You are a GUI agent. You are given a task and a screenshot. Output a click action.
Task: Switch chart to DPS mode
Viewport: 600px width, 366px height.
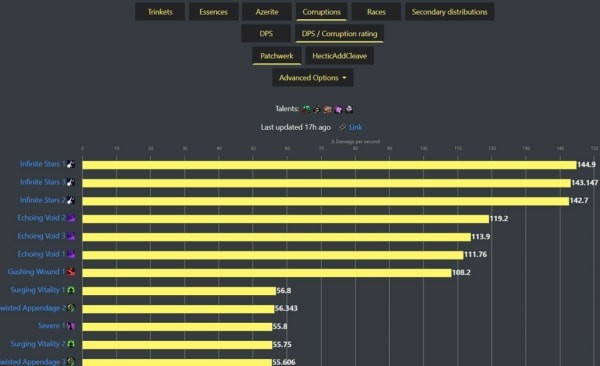(266, 34)
